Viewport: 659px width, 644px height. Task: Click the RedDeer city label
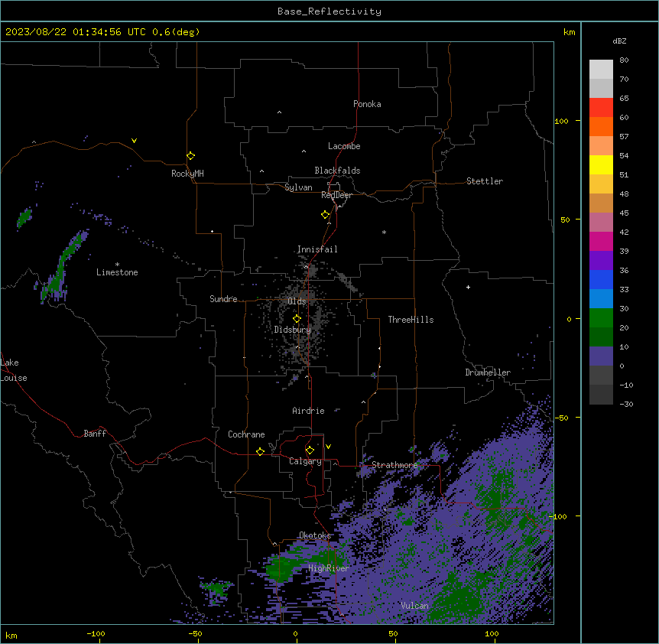coord(336,195)
